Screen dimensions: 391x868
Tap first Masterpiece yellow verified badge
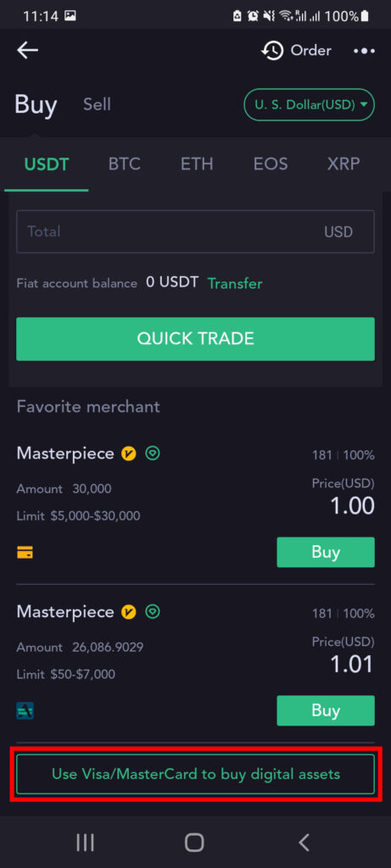(129, 454)
